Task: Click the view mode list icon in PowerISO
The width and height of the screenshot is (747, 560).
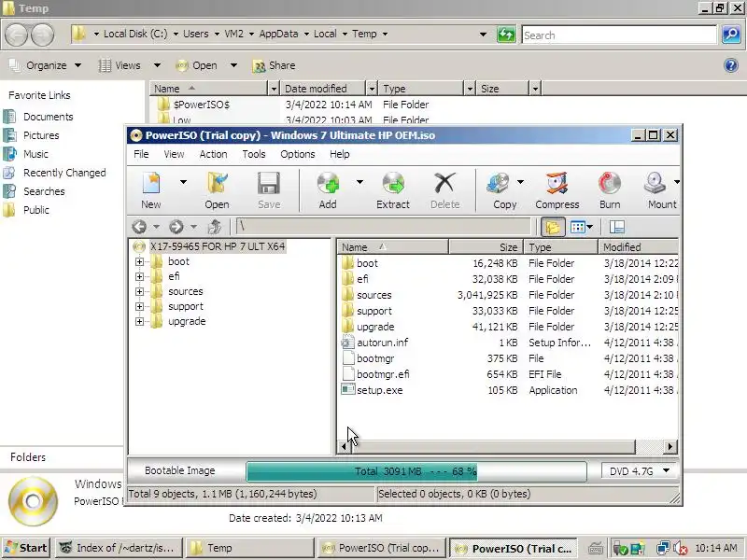Action: point(578,227)
